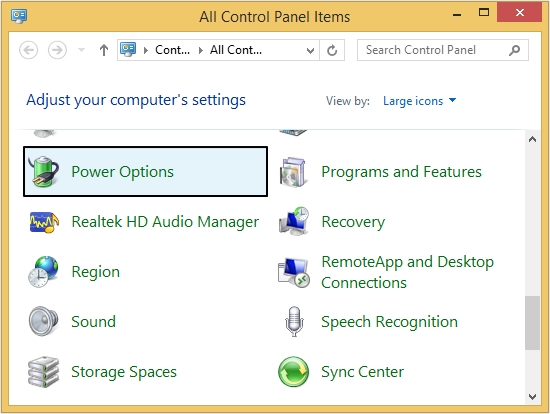Click the Speech Recognition microphone icon
The width and height of the screenshot is (550, 414).
click(x=294, y=321)
